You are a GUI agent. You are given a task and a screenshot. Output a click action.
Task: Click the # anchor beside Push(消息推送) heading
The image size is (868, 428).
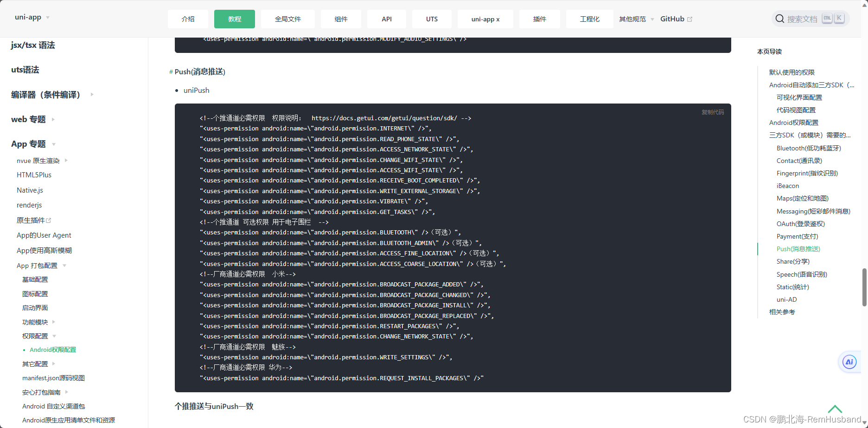pos(171,71)
